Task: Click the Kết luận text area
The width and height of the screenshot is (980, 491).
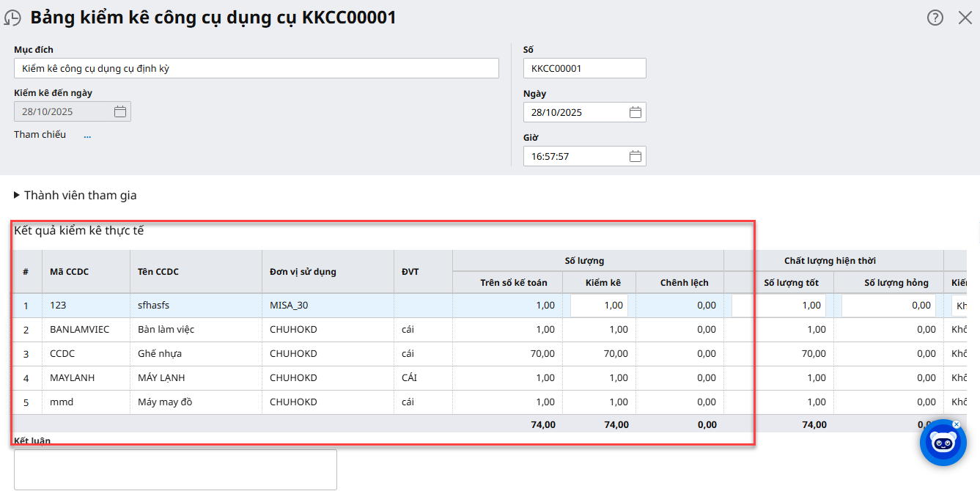Action: (x=175, y=469)
